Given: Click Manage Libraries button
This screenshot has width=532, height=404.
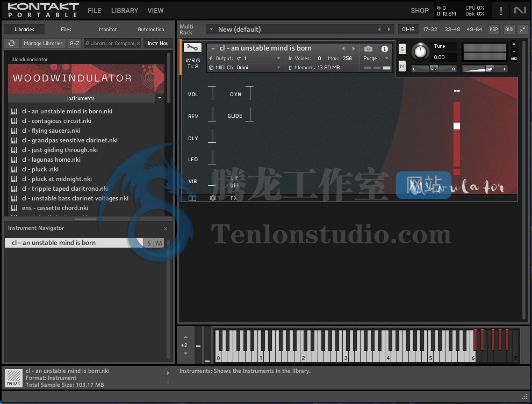Looking at the screenshot, I should tap(43, 44).
